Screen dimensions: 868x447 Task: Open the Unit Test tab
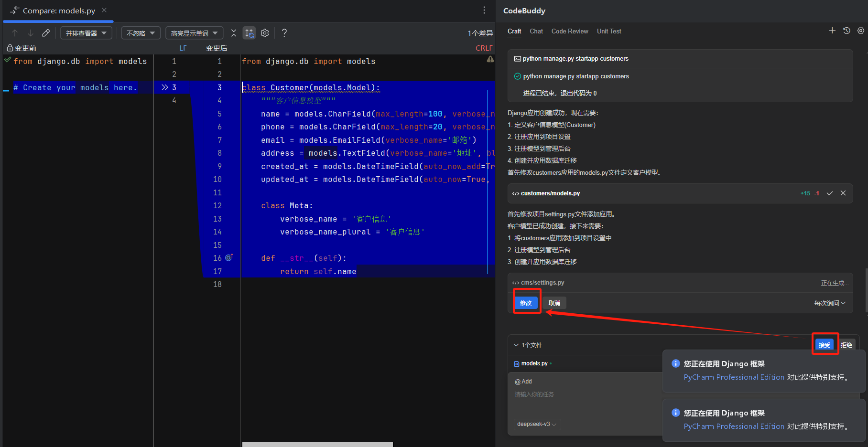[x=609, y=31]
